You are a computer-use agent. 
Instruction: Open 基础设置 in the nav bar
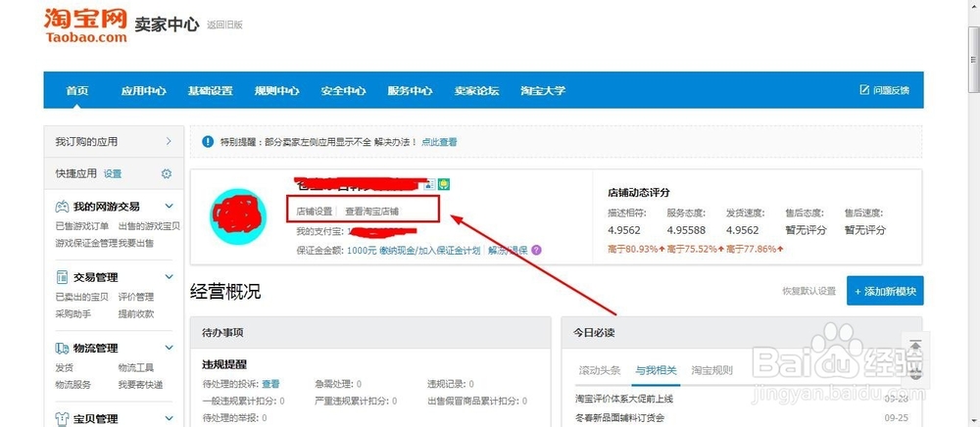click(210, 90)
